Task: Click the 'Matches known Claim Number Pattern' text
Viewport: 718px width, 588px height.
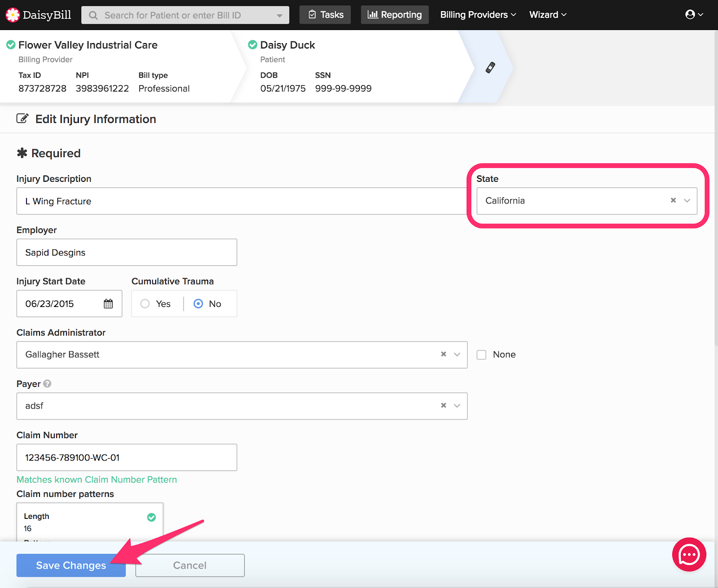Action: (x=96, y=479)
